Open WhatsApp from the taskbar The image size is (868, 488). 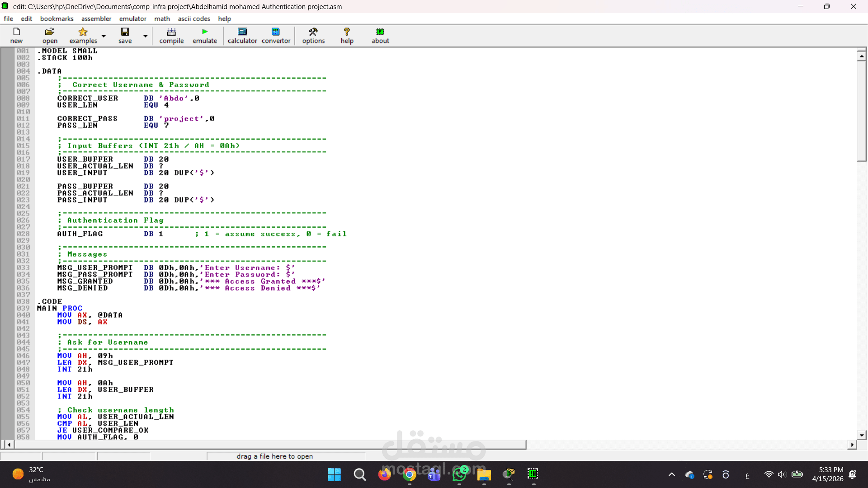click(459, 474)
